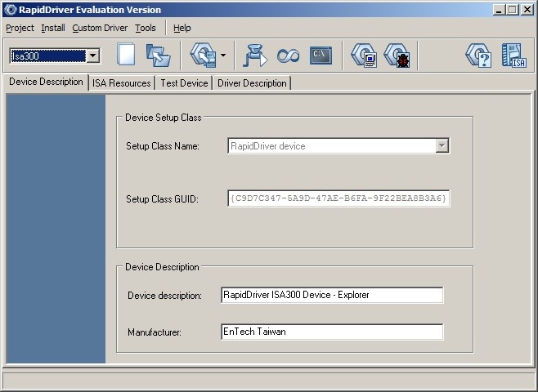Expand the Isa300 project dropdown arrow
This screenshot has width=538, height=392.
(92, 56)
